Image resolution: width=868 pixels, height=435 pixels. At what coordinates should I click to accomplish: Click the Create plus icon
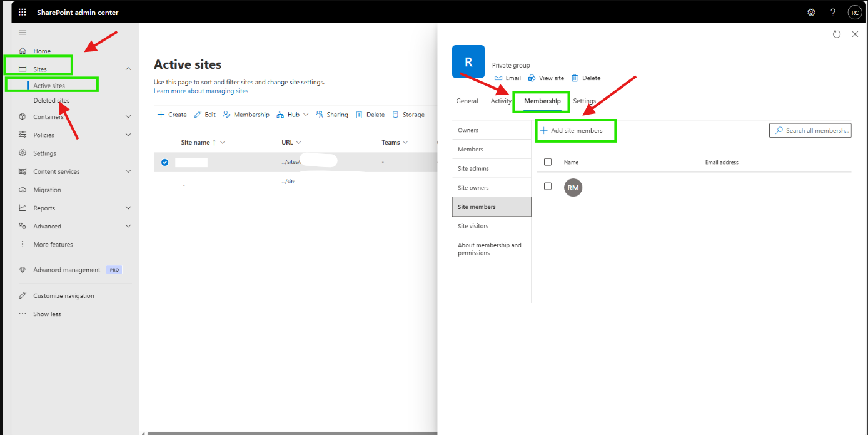[161, 115]
